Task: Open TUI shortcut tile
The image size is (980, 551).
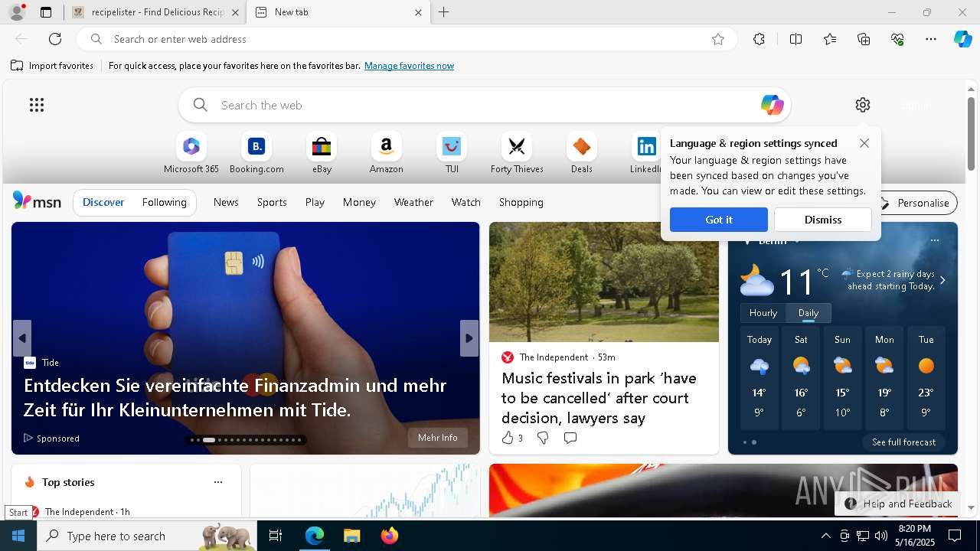Action: [x=452, y=153]
